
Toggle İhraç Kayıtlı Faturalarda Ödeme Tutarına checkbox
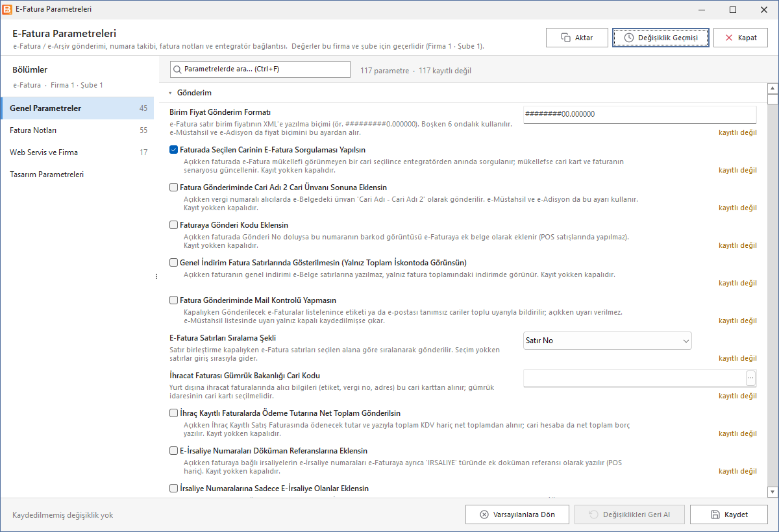click(x=173, y=413)
